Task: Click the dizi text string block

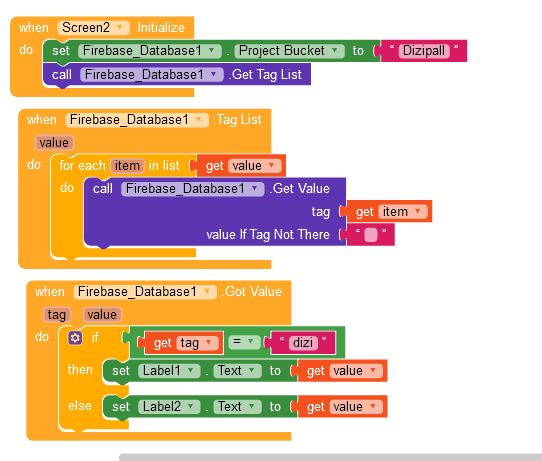Action: (x=303, y=343)
